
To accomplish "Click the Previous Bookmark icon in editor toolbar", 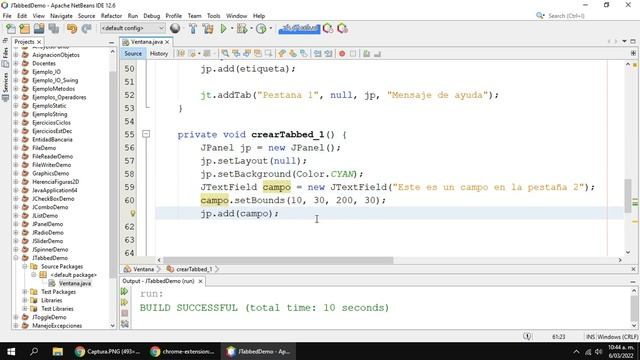I will coord(282,53).
